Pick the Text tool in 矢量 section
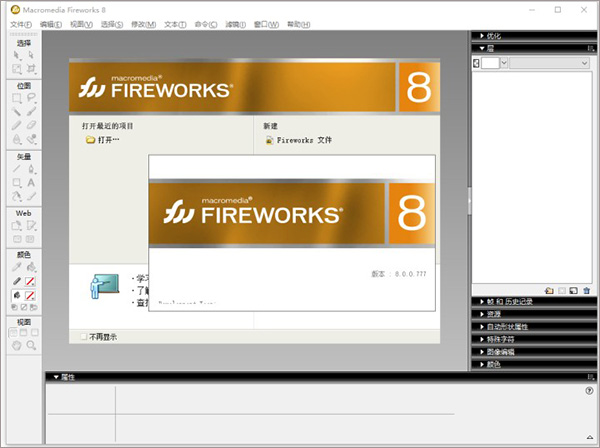600x448 pixels. coord(32,183)
